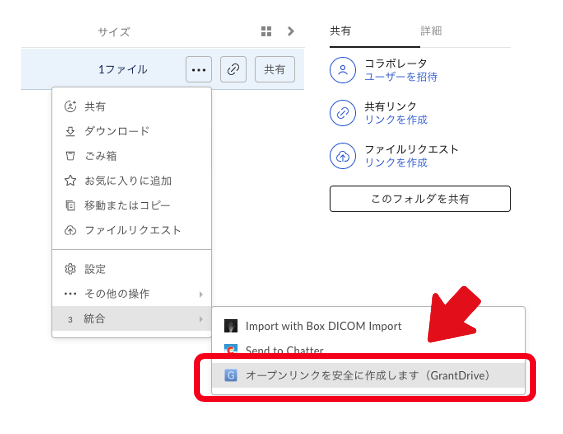Select オープンリンクを安全に作成します (GrantDrive)

click(x=368, y=375)
